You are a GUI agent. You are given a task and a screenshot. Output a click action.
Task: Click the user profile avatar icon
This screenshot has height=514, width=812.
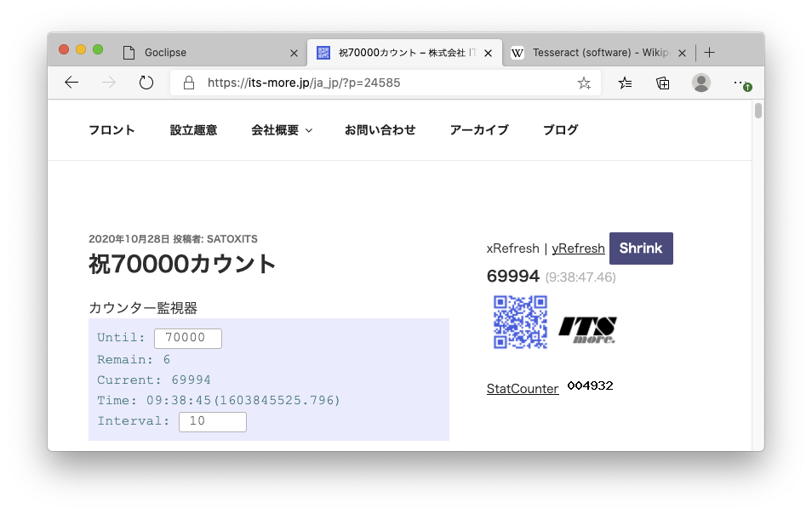(x=701, y=83)
